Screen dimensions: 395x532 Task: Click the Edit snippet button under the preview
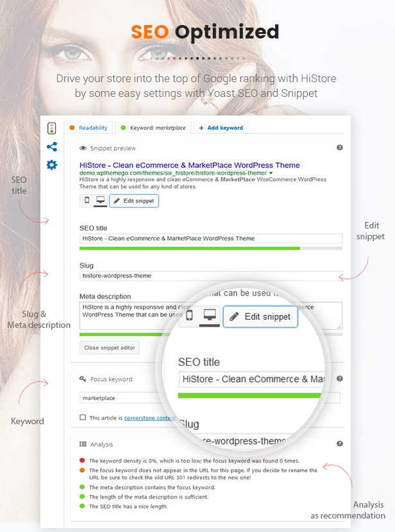pyautogui.click(x=134, y=201)
